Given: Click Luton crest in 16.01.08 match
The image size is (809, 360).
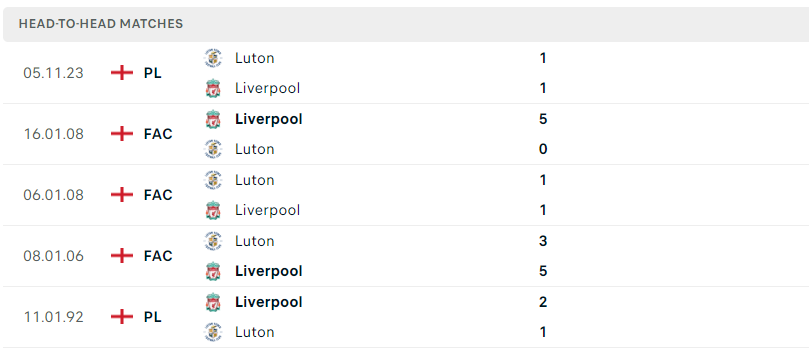Looking at the screenshot, I should pyautogui.click(x=213, y=149).
